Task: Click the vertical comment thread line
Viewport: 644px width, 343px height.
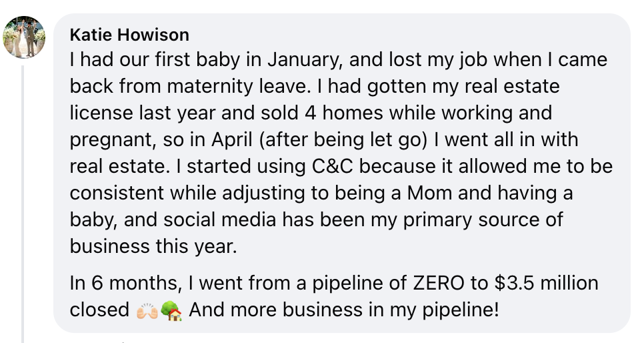Action: [24, 200]
